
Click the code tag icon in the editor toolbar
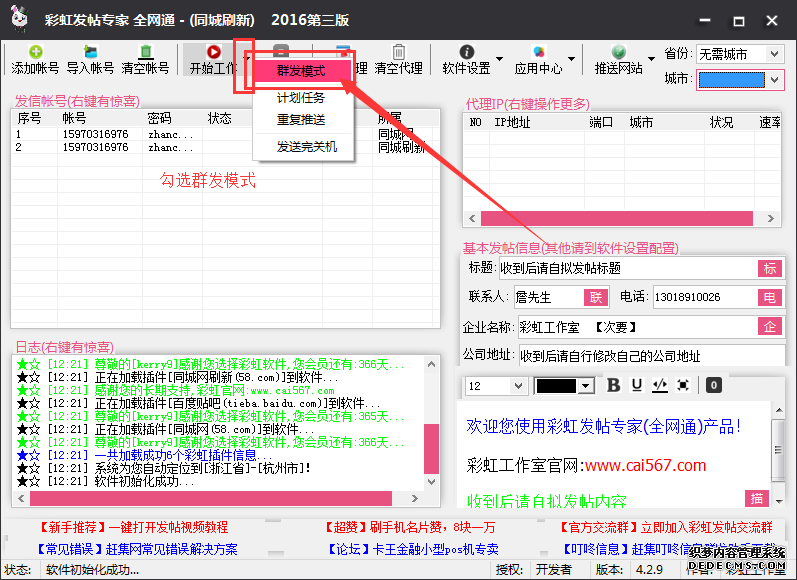coord(660,385)
